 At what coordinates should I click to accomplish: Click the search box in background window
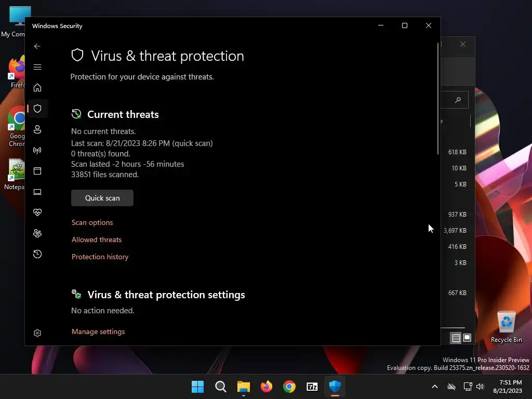coord(455,100)
